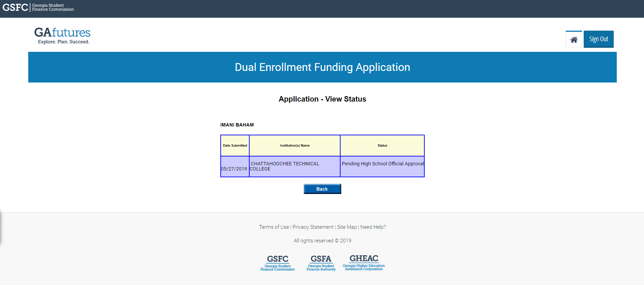This screenshot has height=285, width=644.
Task: Click the GSFC logo in top bar
Action: [38, 7]
